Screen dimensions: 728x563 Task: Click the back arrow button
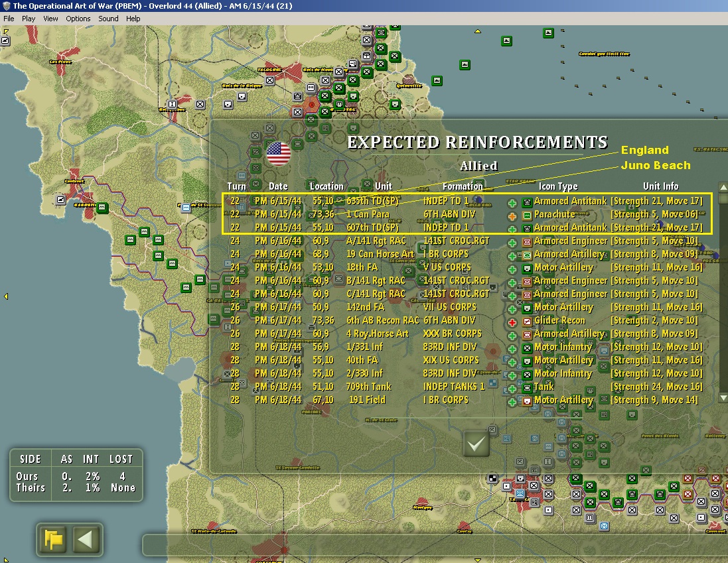click(86, 540)
